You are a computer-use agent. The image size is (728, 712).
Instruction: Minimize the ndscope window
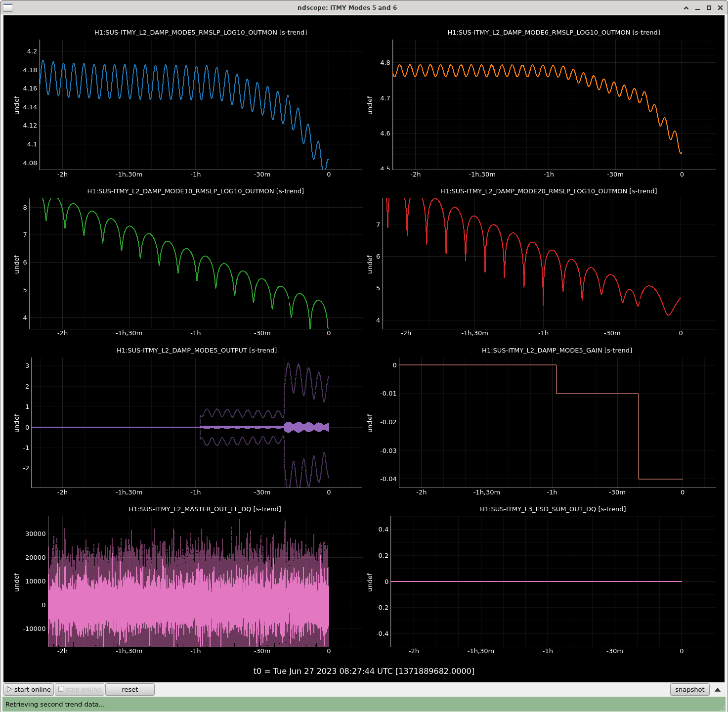click(697, 8)
